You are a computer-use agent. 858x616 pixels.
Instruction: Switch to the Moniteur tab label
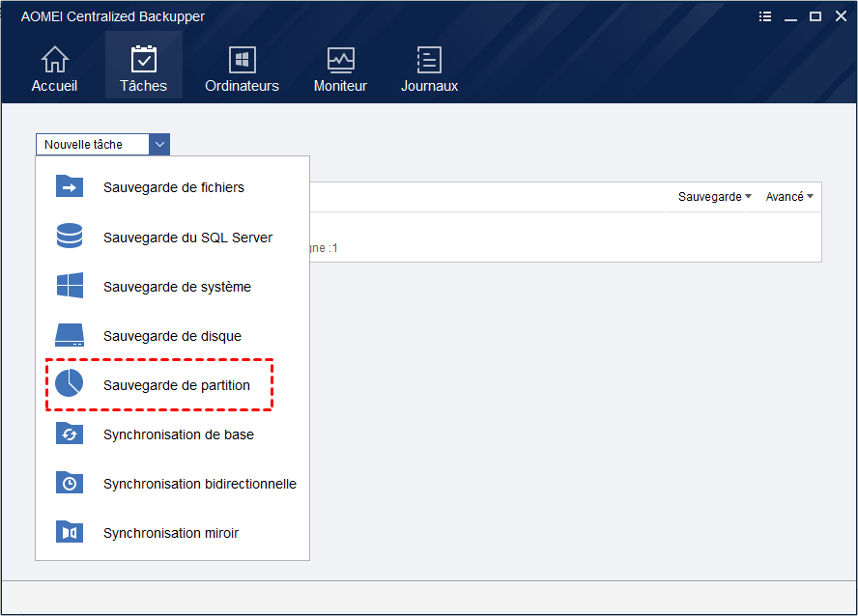340,86
